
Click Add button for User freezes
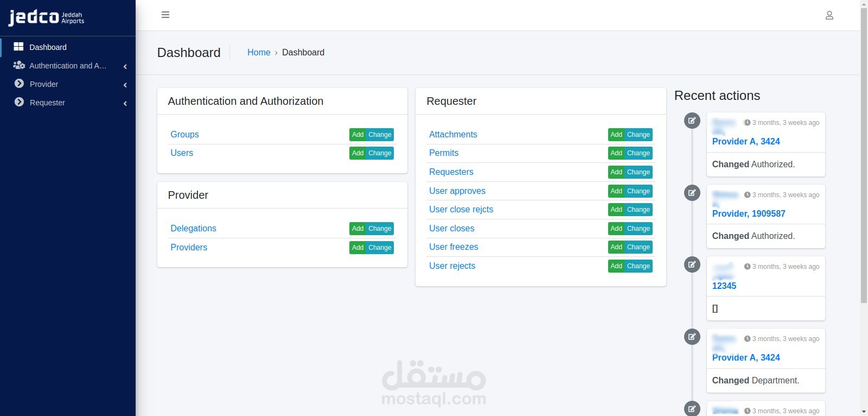[616, 247]
